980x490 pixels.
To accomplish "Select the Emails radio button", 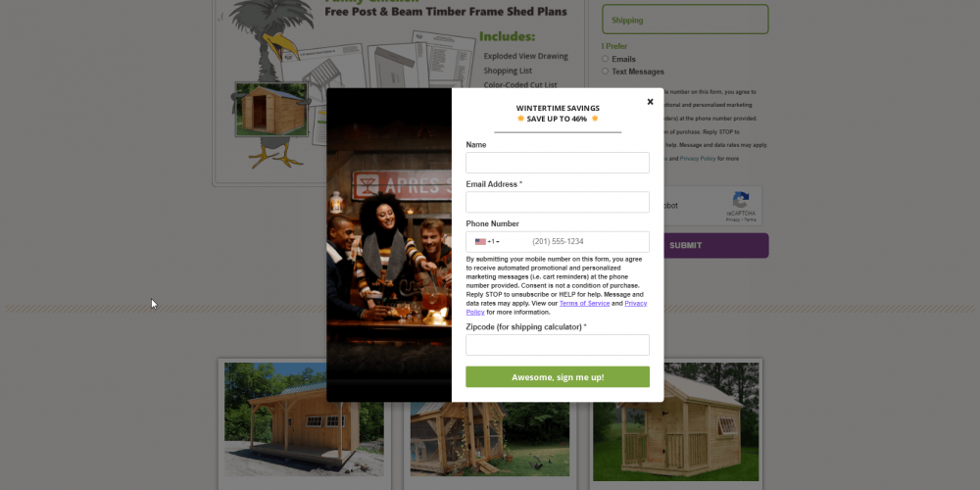I will coord(605,59).
